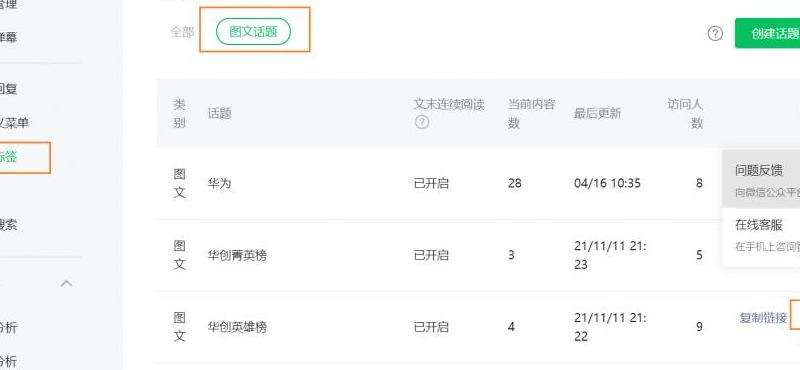Click the help icon beside the create-topic button
Viewport: 800px width, 370px height.
[x=715, y=34]
